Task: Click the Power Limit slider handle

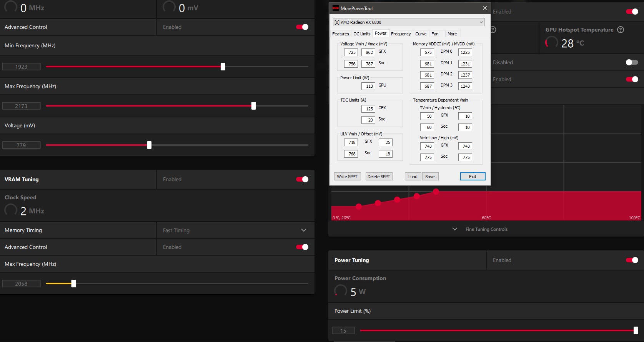Action: pos(636,330)
